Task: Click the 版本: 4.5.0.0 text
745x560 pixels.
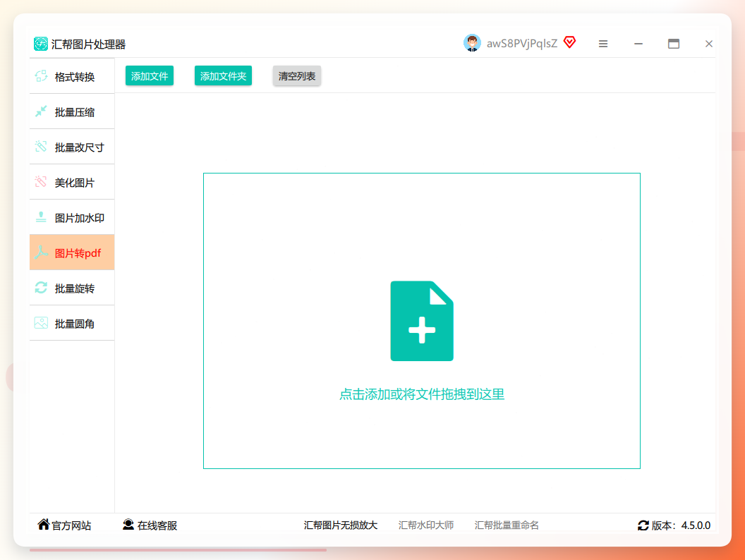Action: (x=681, y=525)
